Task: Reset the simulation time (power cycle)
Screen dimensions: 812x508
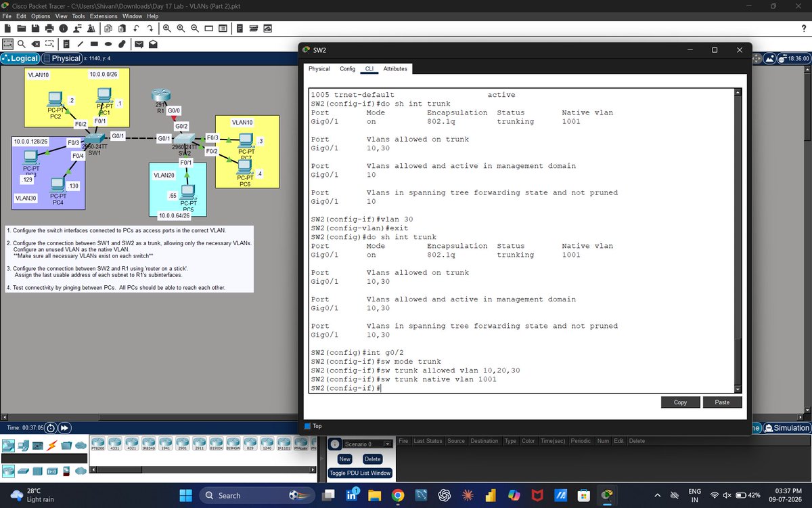Action: (x=51, y=427)
